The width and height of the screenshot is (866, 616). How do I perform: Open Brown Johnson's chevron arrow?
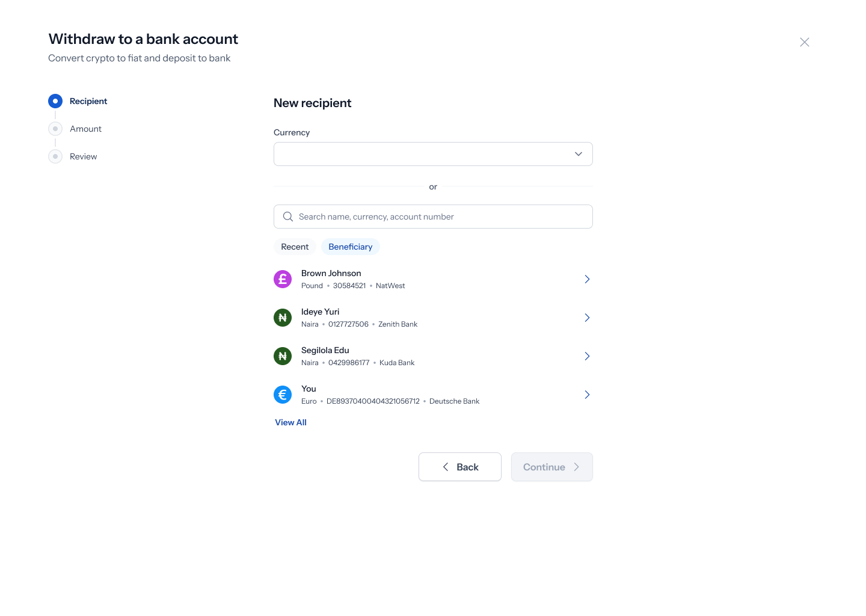tap(587, 279)
